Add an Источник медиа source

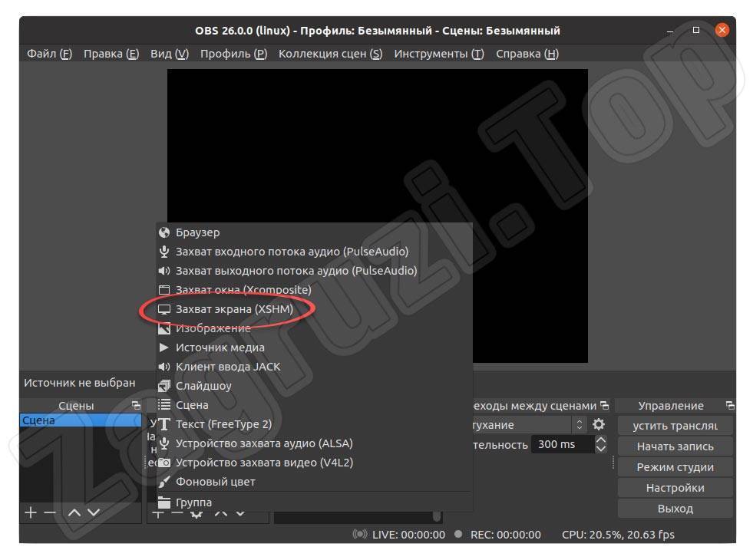click(x=314, y=348)
